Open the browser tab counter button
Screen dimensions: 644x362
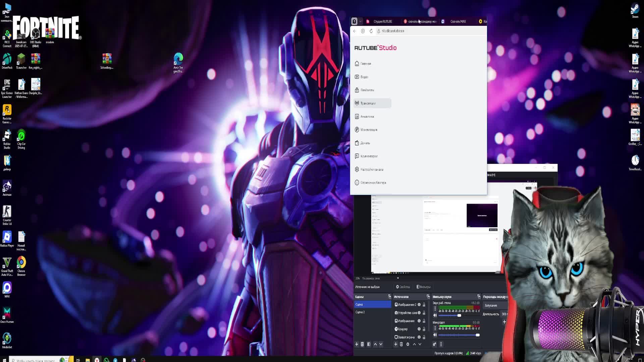coord(354,21)
